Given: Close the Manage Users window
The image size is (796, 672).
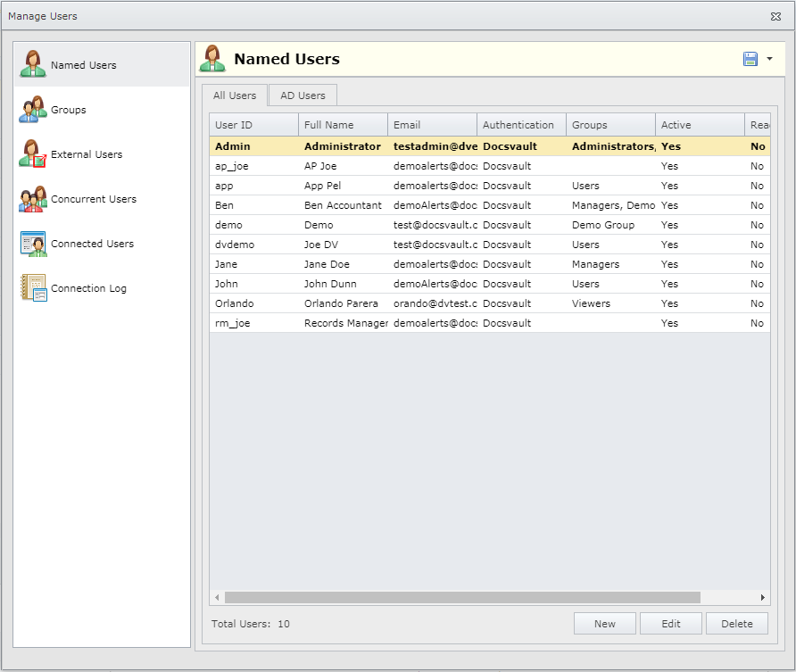Looking at the screenshot, I should pos(775,16).
